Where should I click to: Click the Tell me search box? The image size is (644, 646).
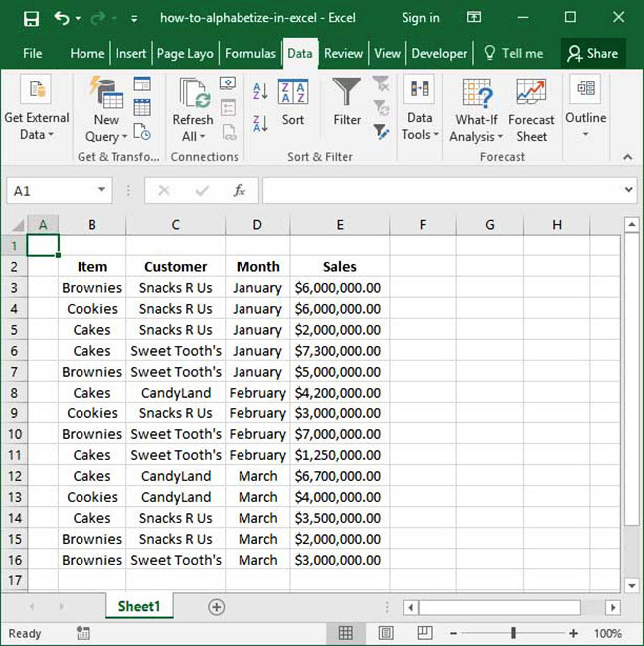pos(513,53)
